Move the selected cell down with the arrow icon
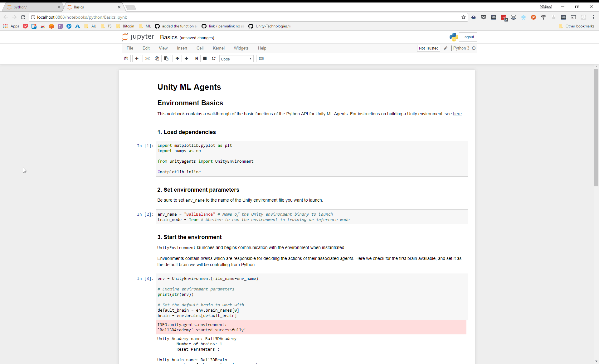The image size is (599, 364). click(187, 59)
